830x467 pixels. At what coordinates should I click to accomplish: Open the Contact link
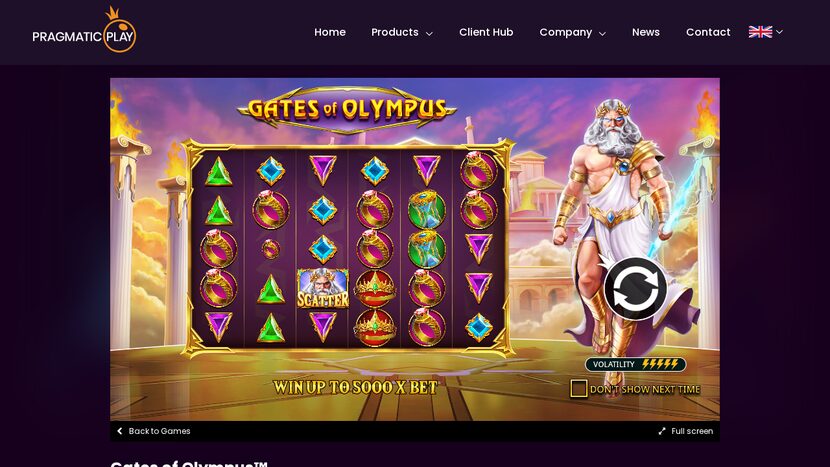(708, 32)
